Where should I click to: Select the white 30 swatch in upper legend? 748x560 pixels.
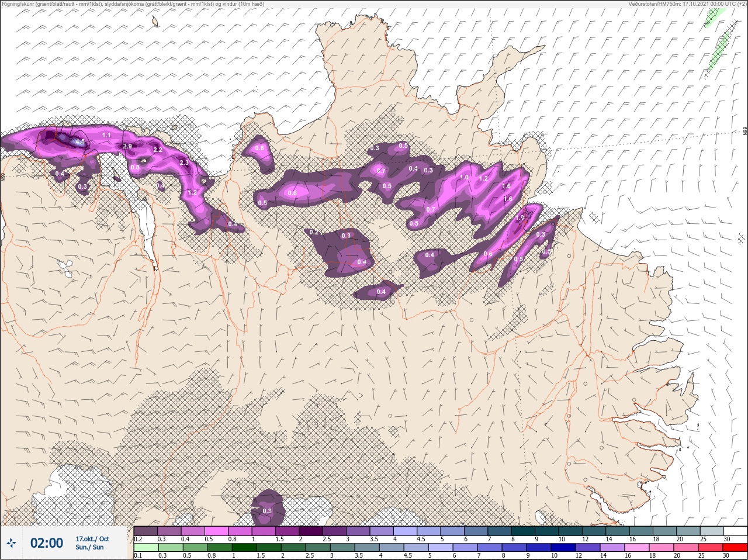point(735,531)
